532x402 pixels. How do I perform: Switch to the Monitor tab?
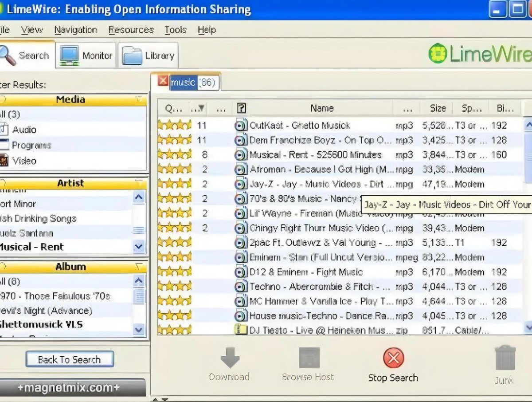(86, 55)
